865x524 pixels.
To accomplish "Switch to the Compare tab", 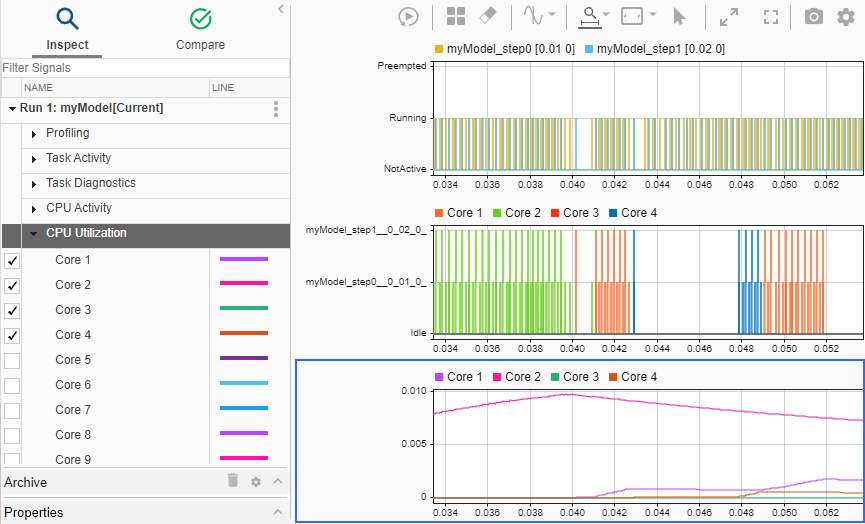I will 200,29.
